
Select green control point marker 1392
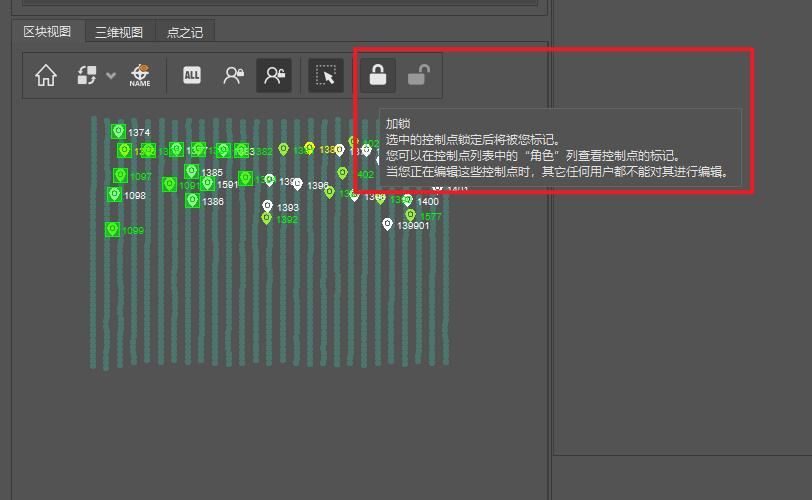266,218
